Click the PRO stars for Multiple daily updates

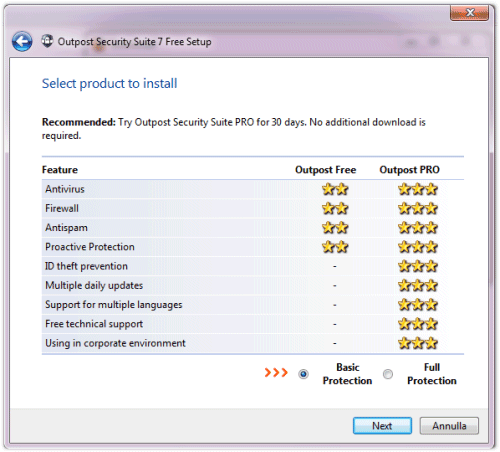418,285
